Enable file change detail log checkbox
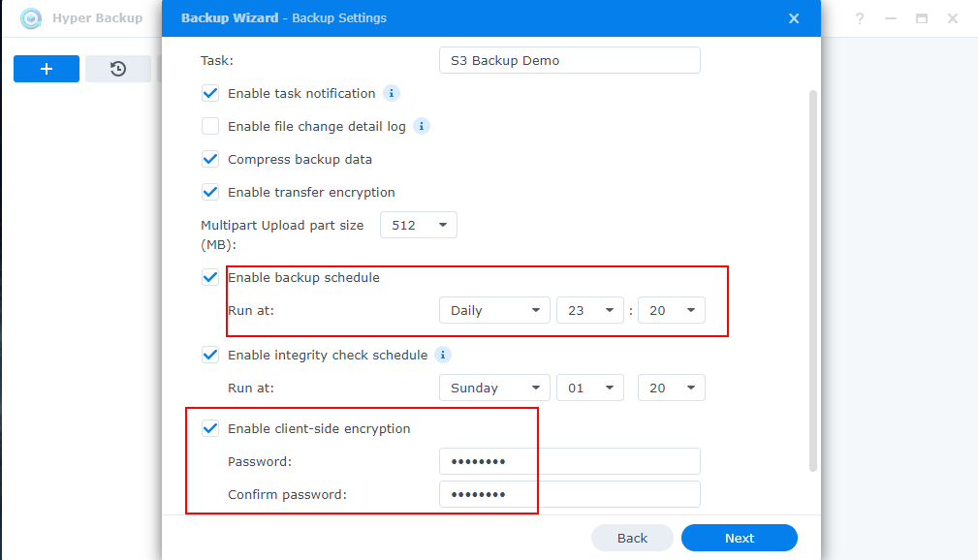The image size is (978, 560). [x=210, y=126]
